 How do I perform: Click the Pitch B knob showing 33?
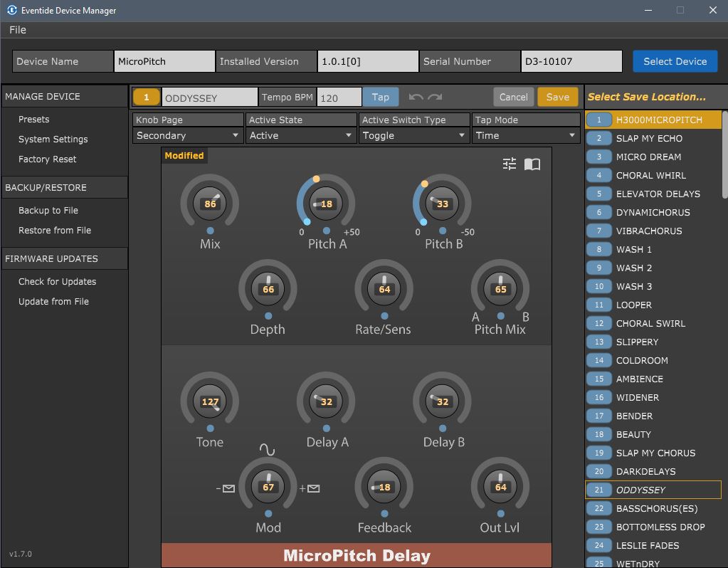[442, 204]
